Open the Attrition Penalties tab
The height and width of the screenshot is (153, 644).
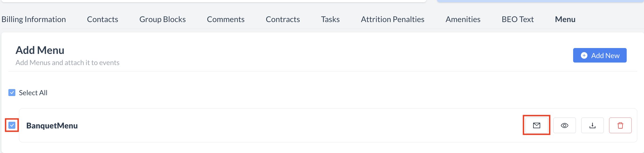tap(393, 19)
